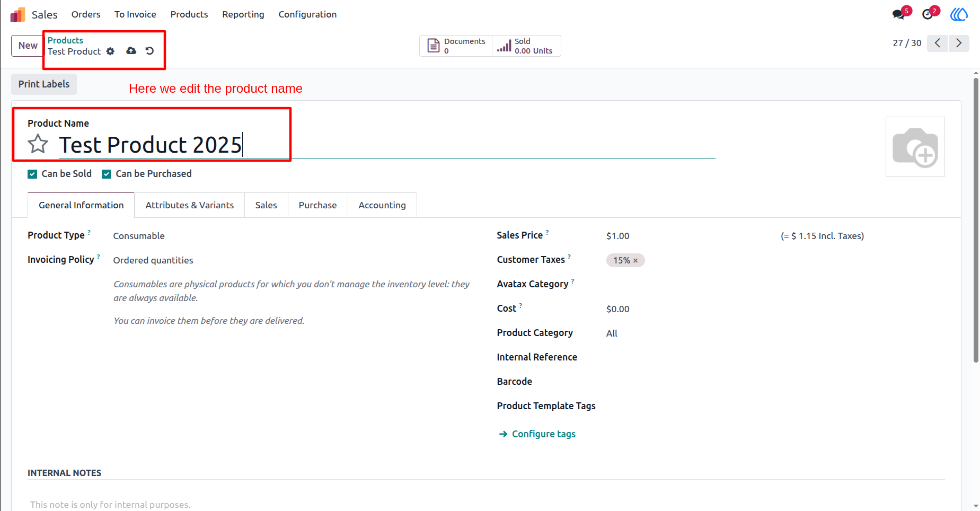Open the Invoicing Policy dropdown
The image size is (980, 511).
290,260
